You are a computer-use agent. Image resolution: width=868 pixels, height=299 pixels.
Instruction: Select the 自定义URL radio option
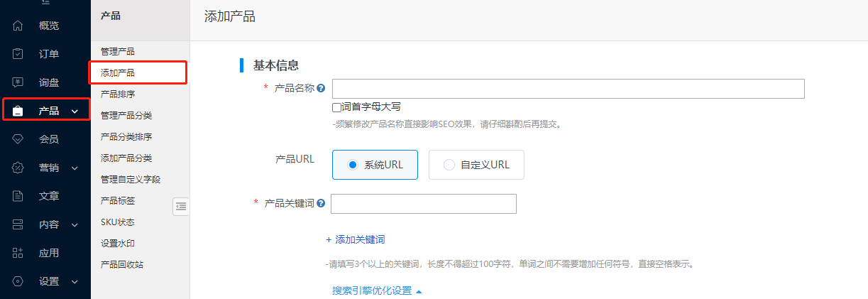coord(449,165)
